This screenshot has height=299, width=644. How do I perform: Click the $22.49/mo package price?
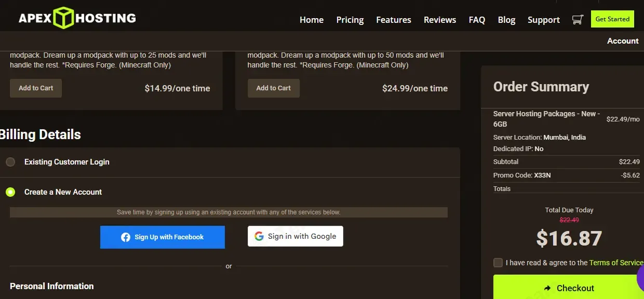pyautogui.click(x=623, y=119)
